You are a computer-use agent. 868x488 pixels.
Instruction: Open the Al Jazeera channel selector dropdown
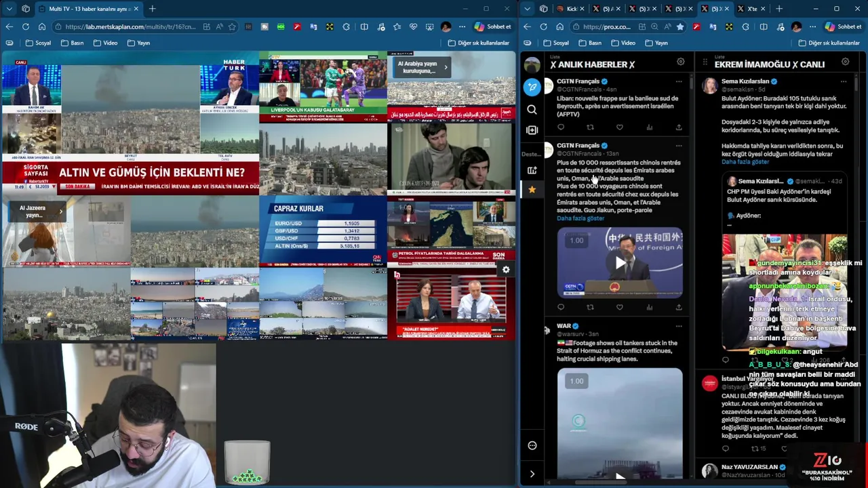click(38, 211)
